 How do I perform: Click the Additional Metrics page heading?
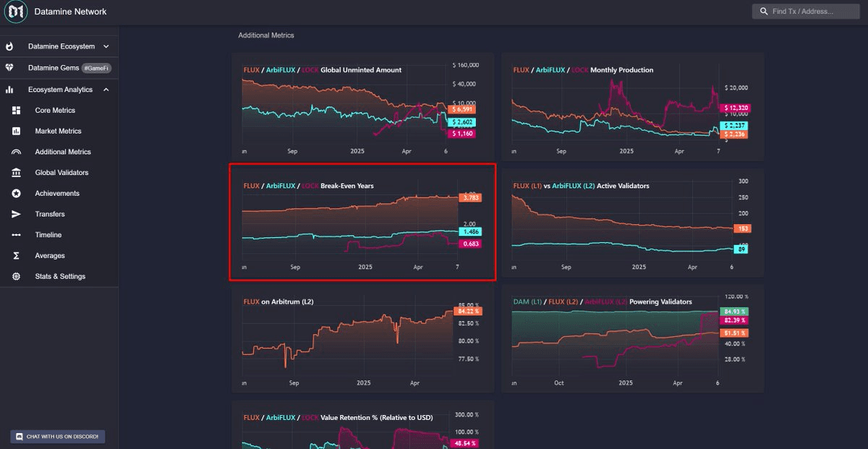(266, 35)
